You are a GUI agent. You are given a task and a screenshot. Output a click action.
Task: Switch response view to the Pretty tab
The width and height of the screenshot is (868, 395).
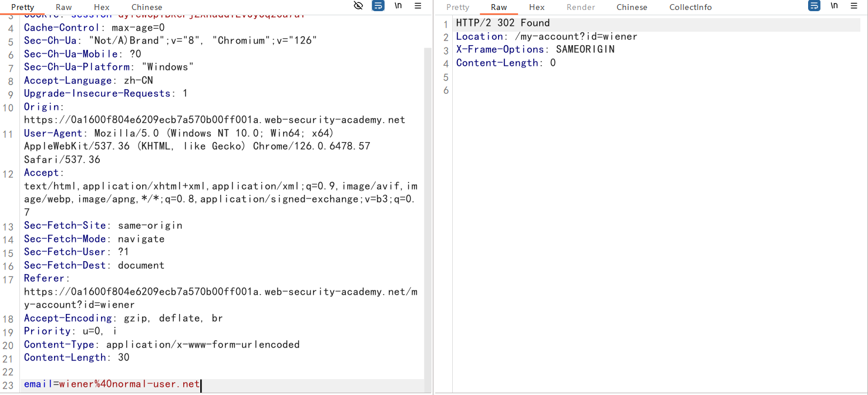pyautogui.click(x=457, y=7)
